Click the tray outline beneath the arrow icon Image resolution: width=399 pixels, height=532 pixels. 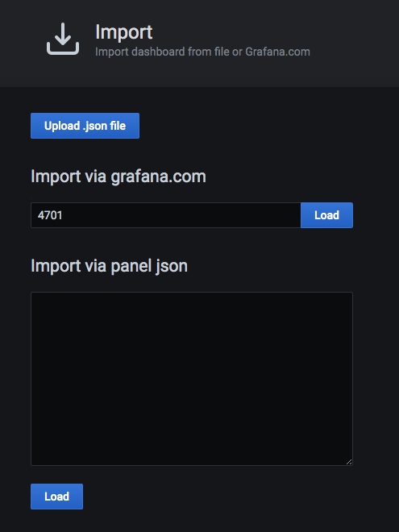click(63, 51)
